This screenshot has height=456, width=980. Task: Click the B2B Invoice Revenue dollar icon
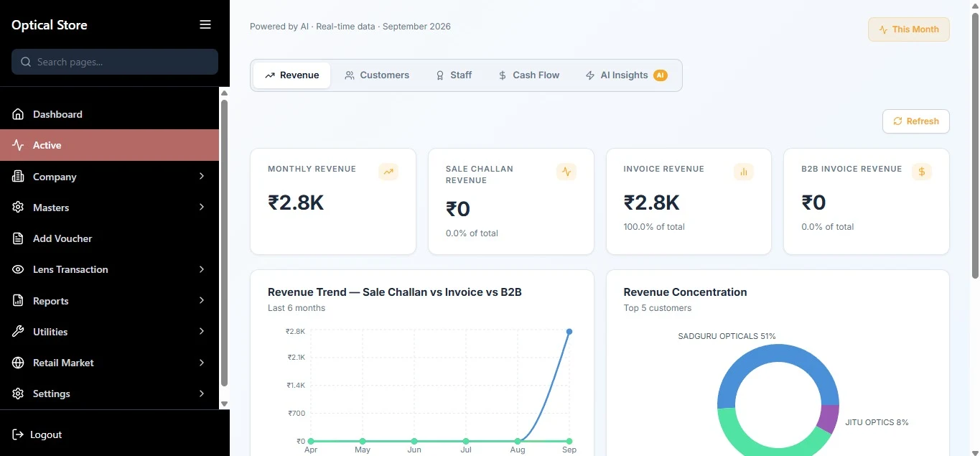coord(922,171)
